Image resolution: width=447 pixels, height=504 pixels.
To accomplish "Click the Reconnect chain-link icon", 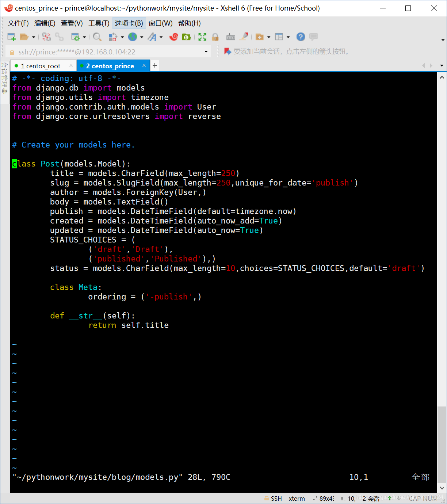I will click(59, 37).
